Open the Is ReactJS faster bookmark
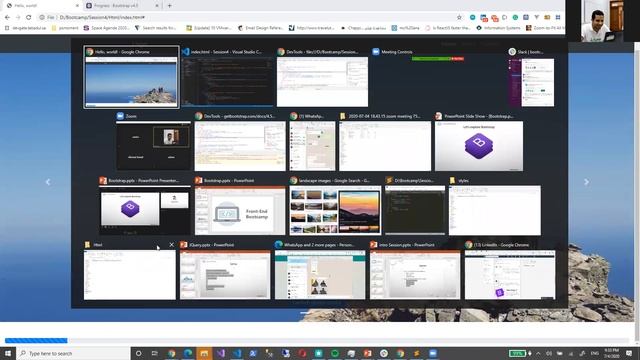 [447, 28]
